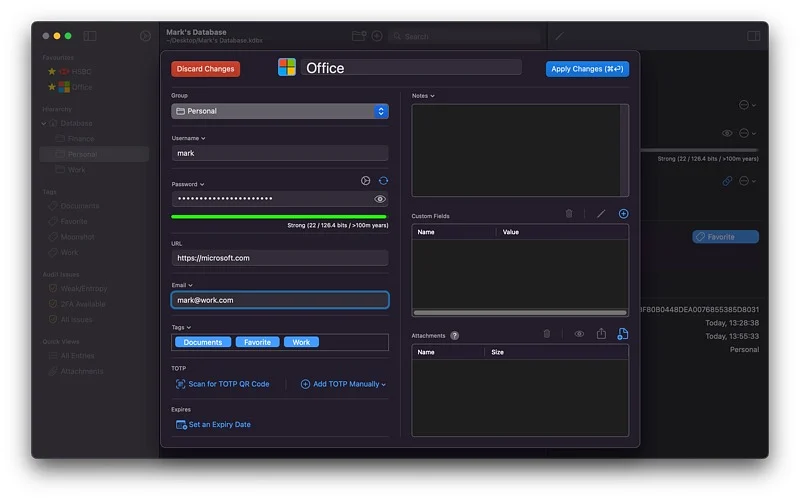Click the link icon in the details pane
The height and width of the screenshot is (500, 800).
click(x=727, y=181)
